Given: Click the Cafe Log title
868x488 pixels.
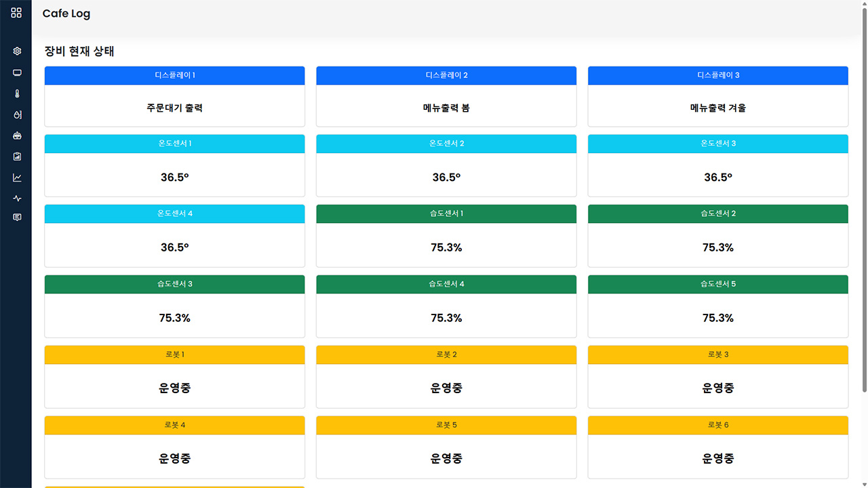Looking at the screenshot, I should (66, 14).
